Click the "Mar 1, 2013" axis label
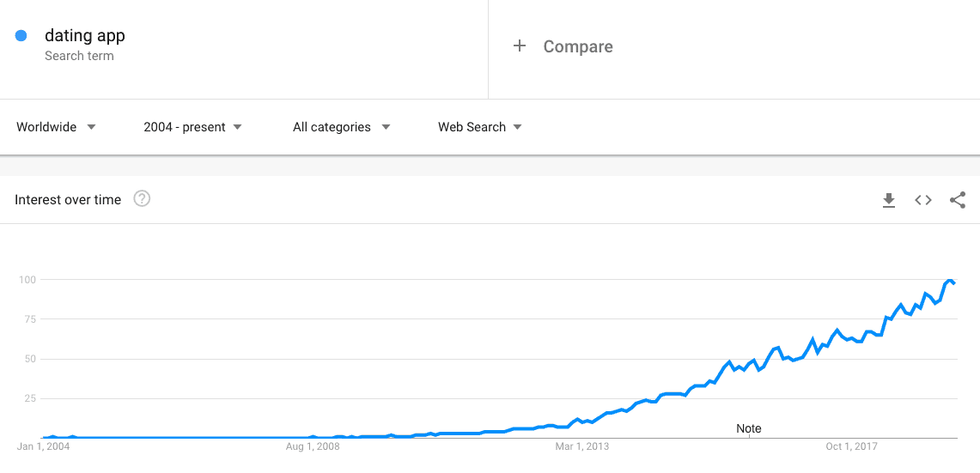 coord(582,446)
